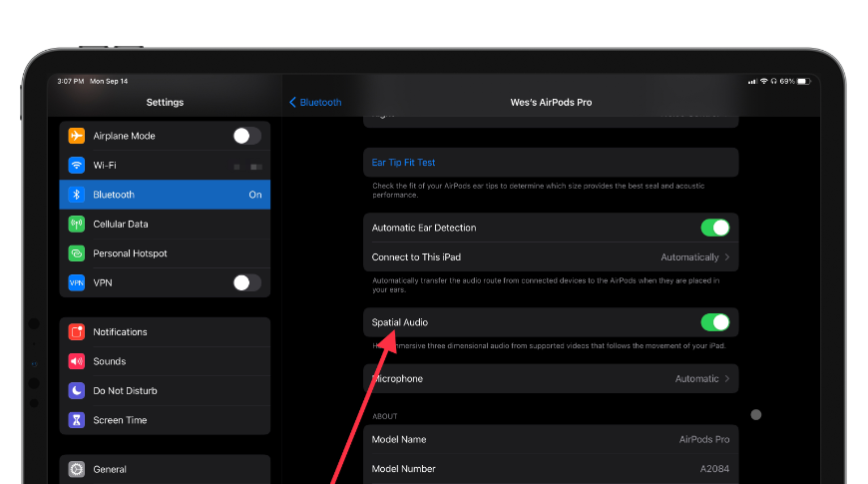Tap the Personal Hotspot icon

[77, 253]
